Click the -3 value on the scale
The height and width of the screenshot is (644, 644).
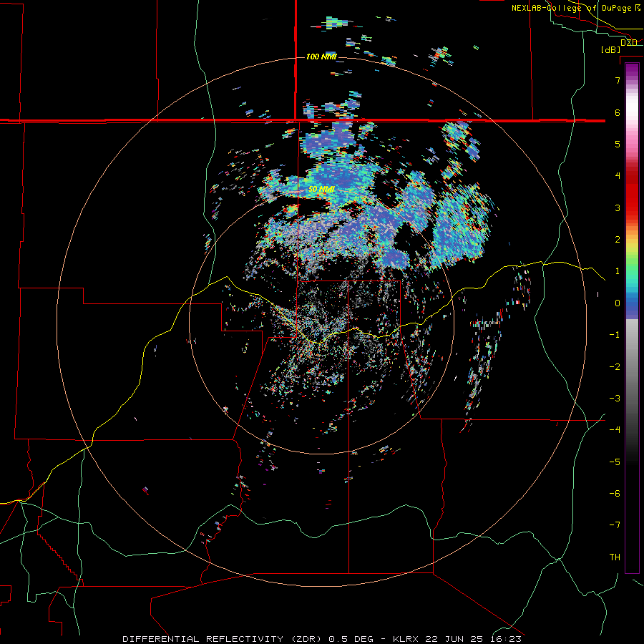pos(615,399)
